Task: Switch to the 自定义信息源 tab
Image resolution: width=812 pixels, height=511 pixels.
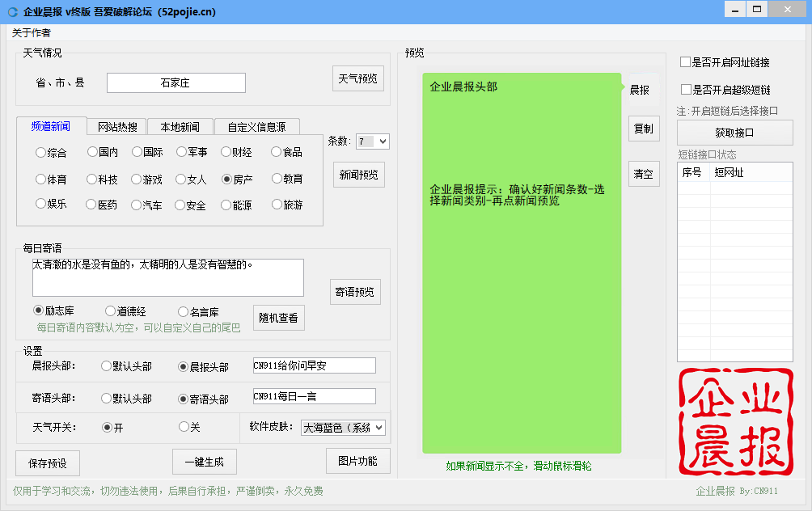Action: click(x=257, y=127)
